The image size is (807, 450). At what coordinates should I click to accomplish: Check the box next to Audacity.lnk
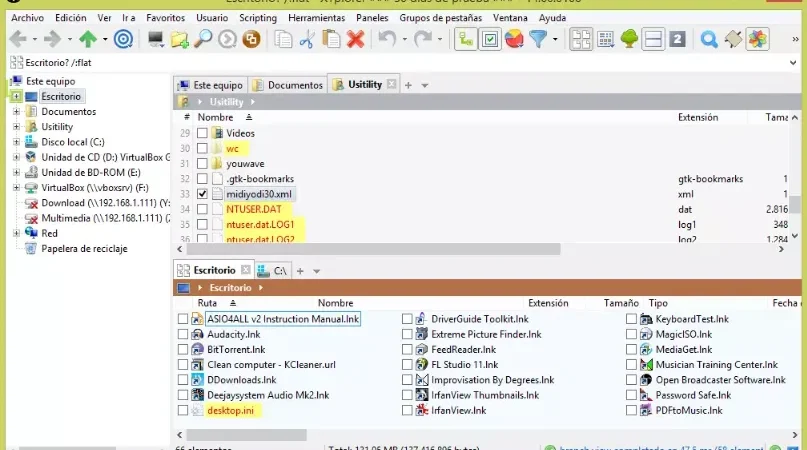[183, 334]
